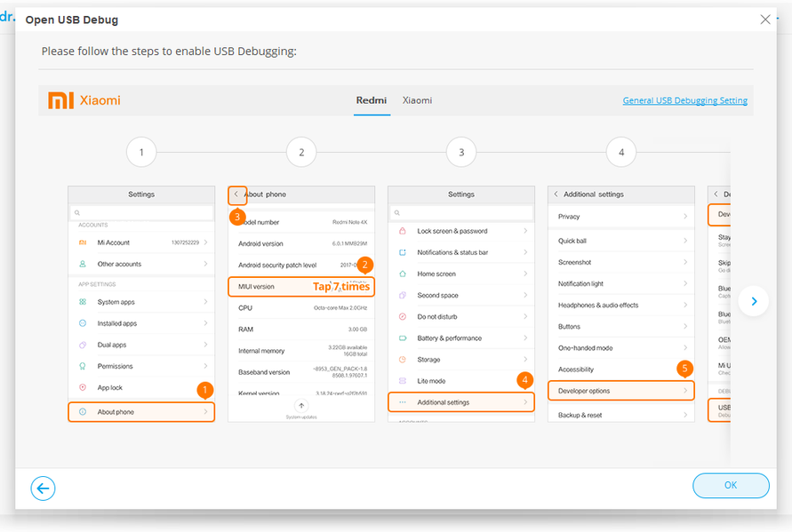792x532 pixels.
Task: Open General USB Debugging Setting link
Action: pos(684,100)
